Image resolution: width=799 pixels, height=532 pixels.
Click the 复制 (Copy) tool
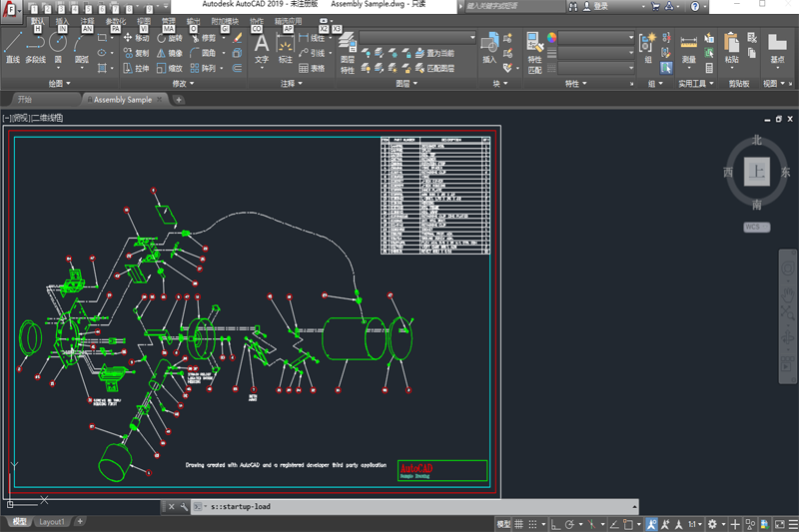click(136, 53)
